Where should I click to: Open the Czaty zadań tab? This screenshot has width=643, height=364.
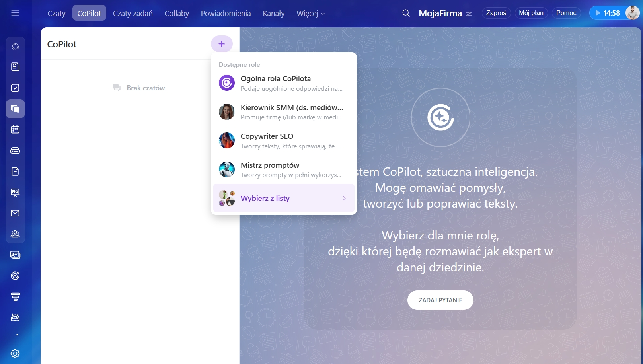pos(133,13)
